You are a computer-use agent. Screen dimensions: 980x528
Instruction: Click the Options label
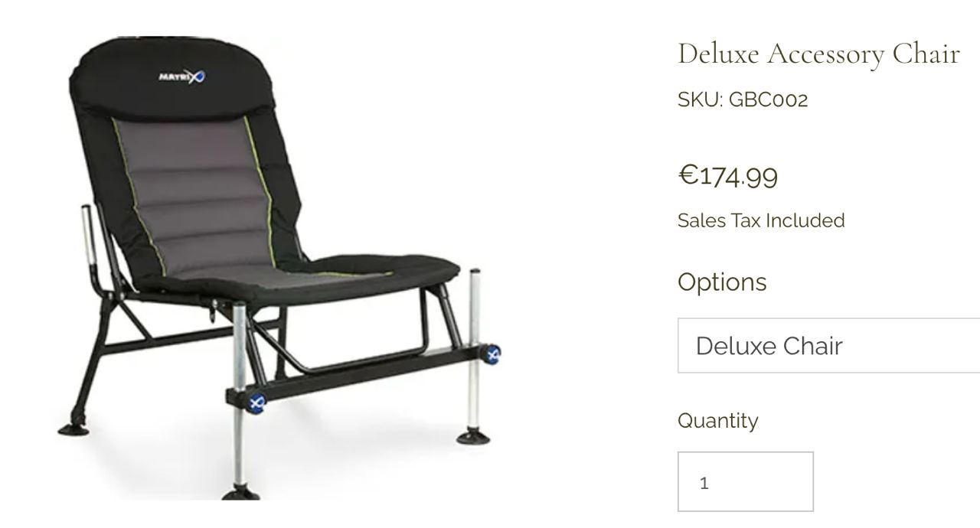click(722, 282)
